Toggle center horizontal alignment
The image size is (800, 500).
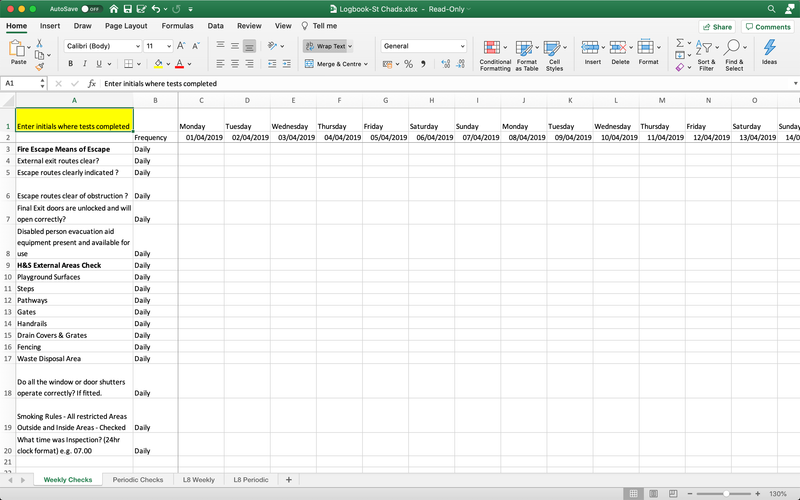click(x=235, y=64)
